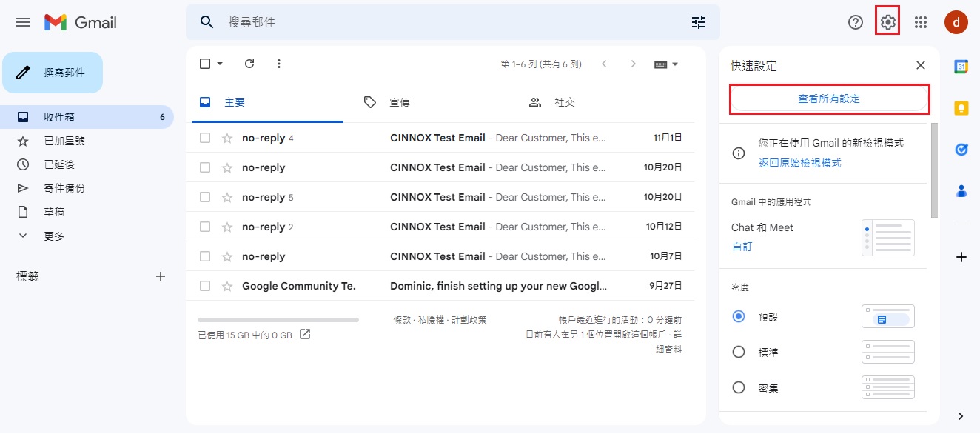The height and width of the screenshot is (434, 980).
Task: Show search options filter icon
Action: 699,22
